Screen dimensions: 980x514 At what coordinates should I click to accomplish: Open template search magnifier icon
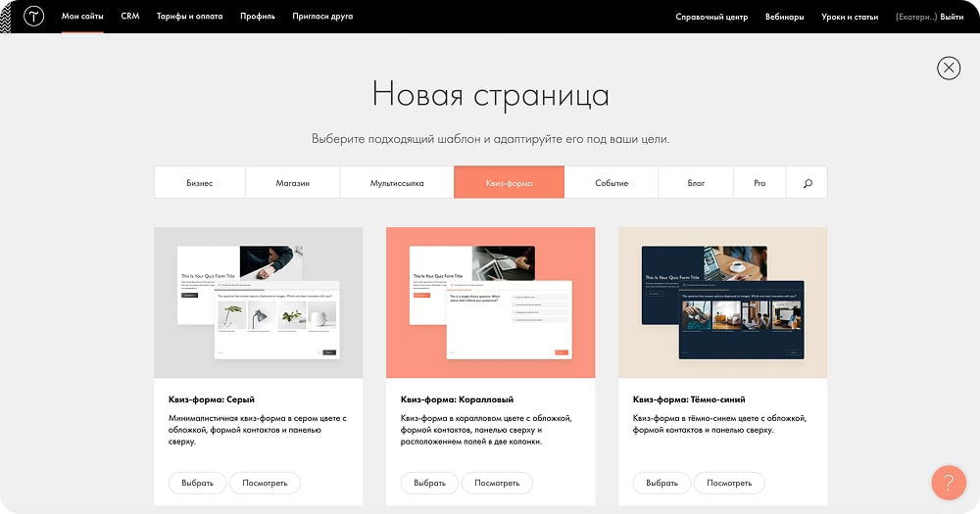click(808, 183)
